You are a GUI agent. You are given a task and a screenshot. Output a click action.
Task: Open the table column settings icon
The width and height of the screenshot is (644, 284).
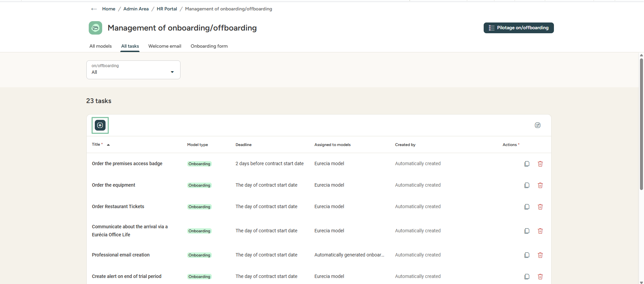pos(537,125)
